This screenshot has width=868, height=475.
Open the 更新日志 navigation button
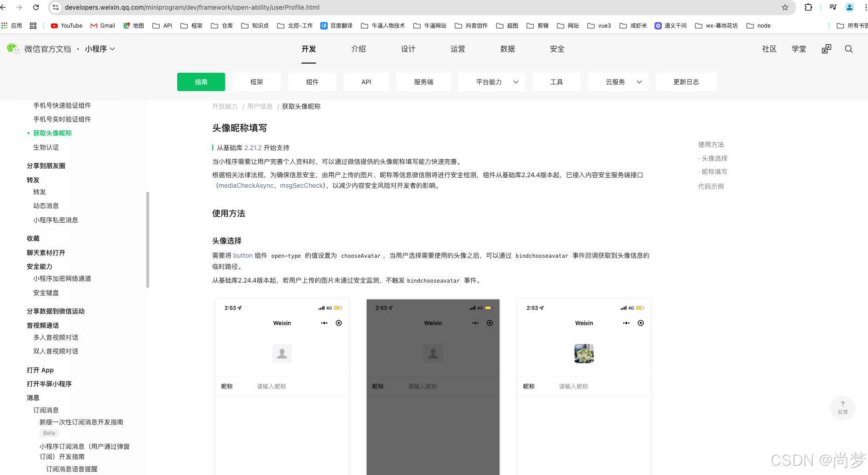[x=686, y=82]
